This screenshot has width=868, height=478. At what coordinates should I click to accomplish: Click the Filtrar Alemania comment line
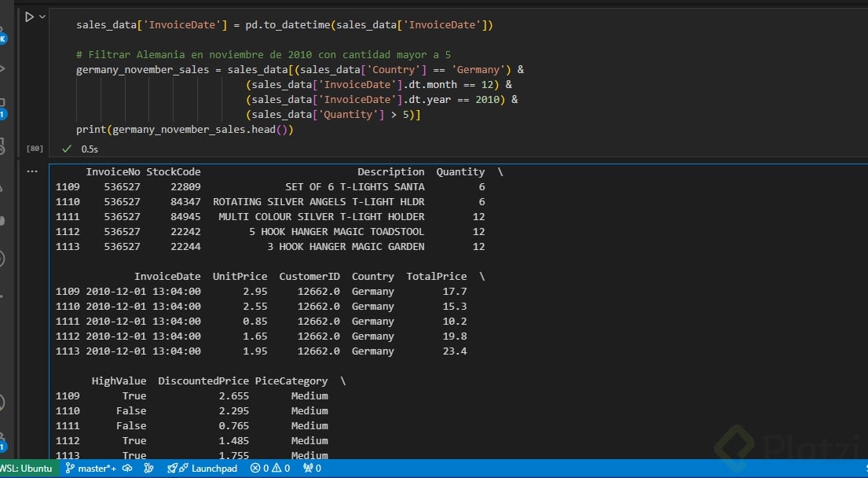[262, 55]
